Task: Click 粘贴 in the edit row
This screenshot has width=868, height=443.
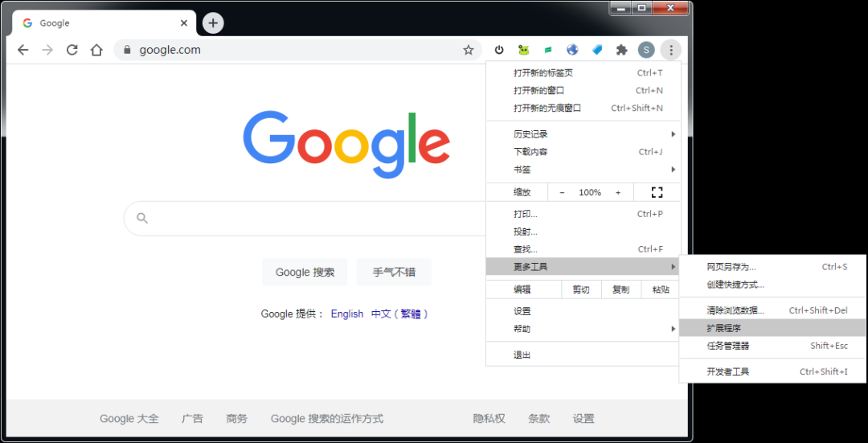Action: [661, 289]
